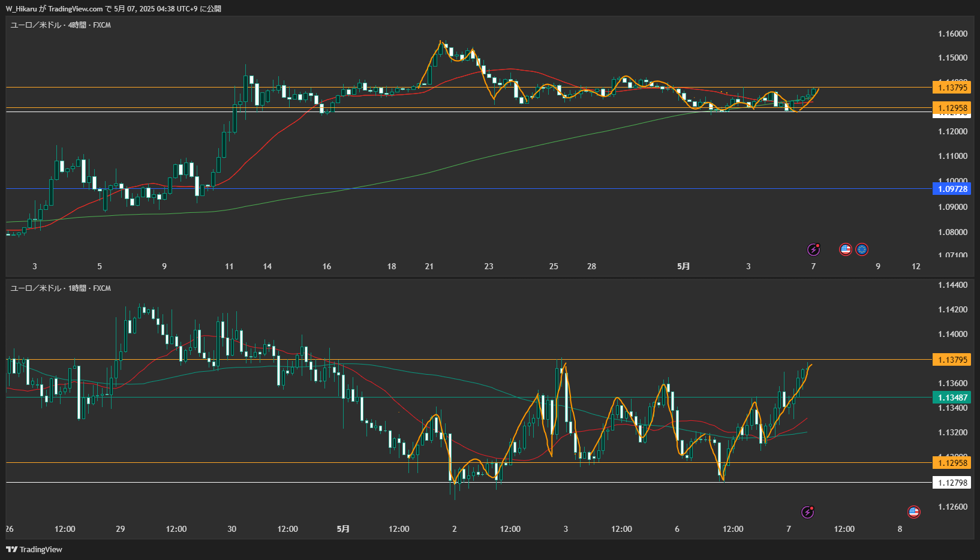Click the 1.13200 price axis value
980x560 pixels.
coord(952,432)
